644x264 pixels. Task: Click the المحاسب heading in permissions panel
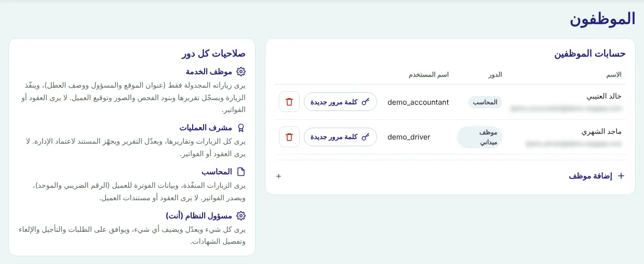coord(217,172)
